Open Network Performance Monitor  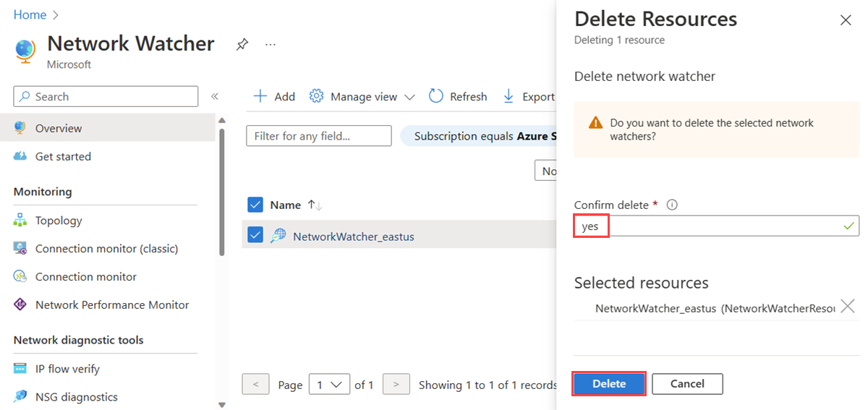[114, 305]
